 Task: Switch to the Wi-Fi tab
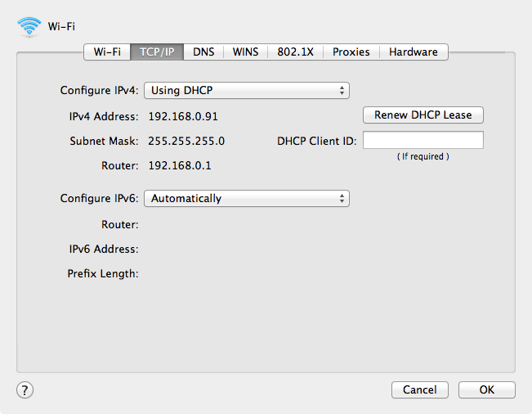107,52
